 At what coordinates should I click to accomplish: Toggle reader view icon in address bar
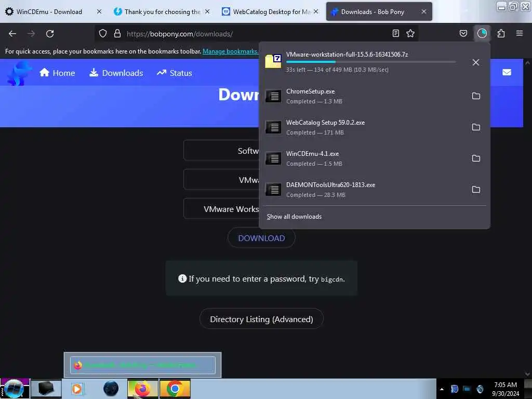tap(395, 33)
